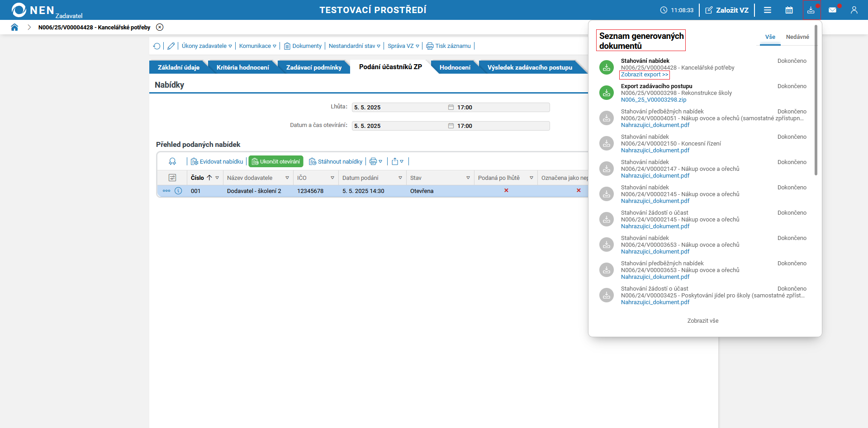Open the Zobrazit export >> link
The width and height of the screenshot is (868, 428).
point(645,75)
